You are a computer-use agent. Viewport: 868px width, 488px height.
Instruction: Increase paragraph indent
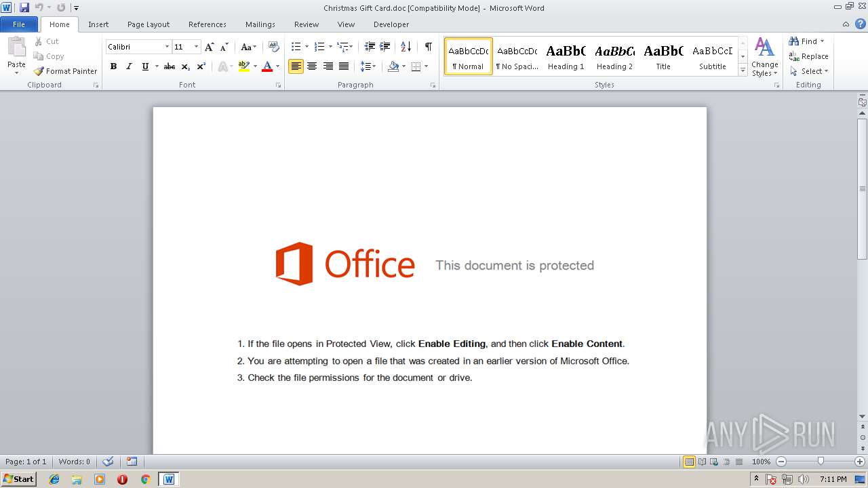point(385,47)
